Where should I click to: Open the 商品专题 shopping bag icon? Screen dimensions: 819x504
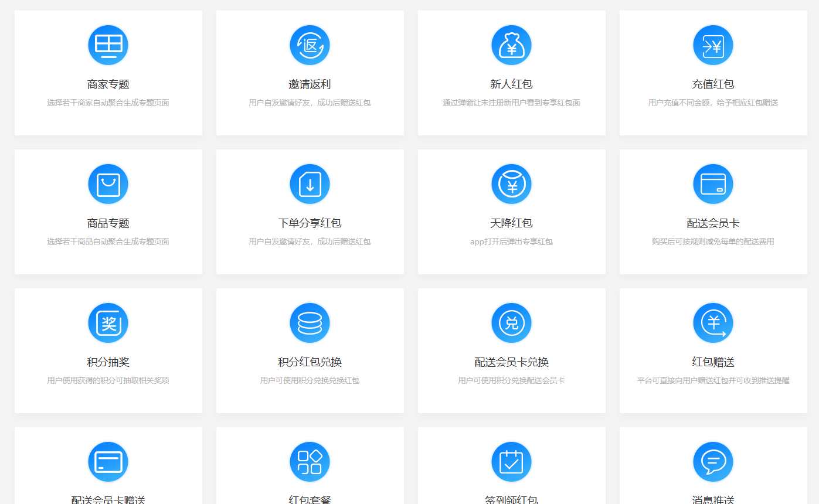click(108, 185)
